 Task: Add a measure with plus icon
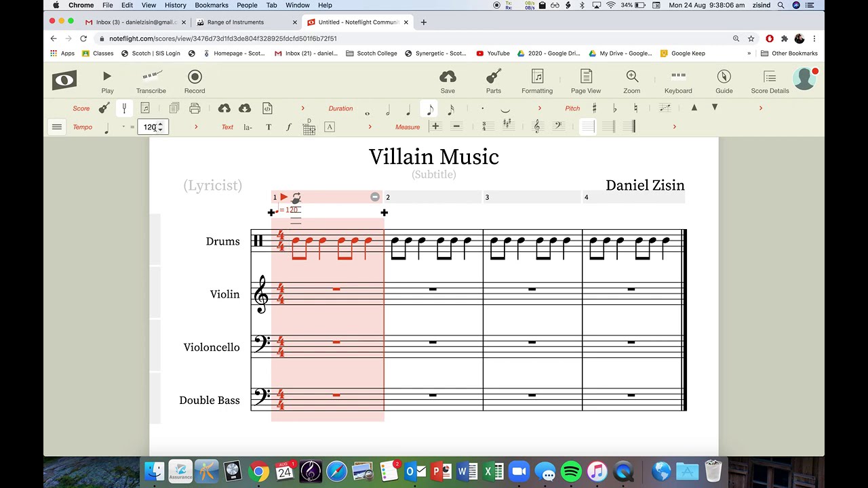point(435,126)
